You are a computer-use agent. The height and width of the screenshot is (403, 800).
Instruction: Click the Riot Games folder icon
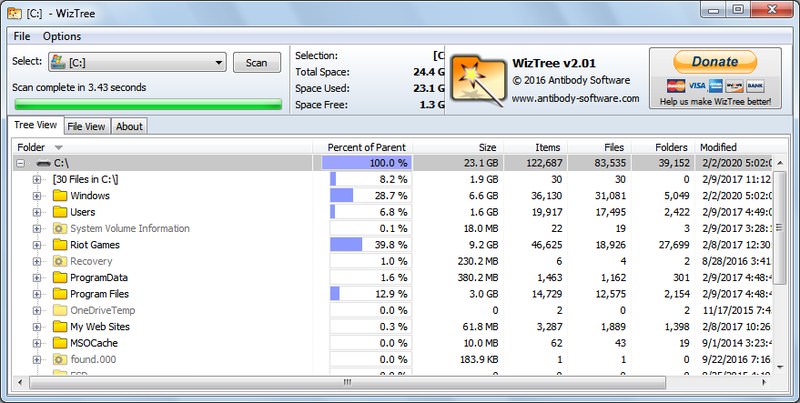coord(60,244)
